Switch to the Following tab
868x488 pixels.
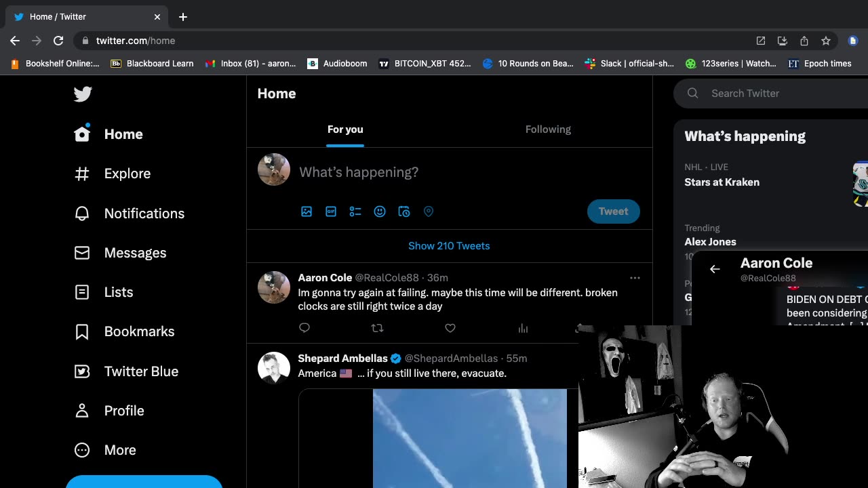coord(548,129)
